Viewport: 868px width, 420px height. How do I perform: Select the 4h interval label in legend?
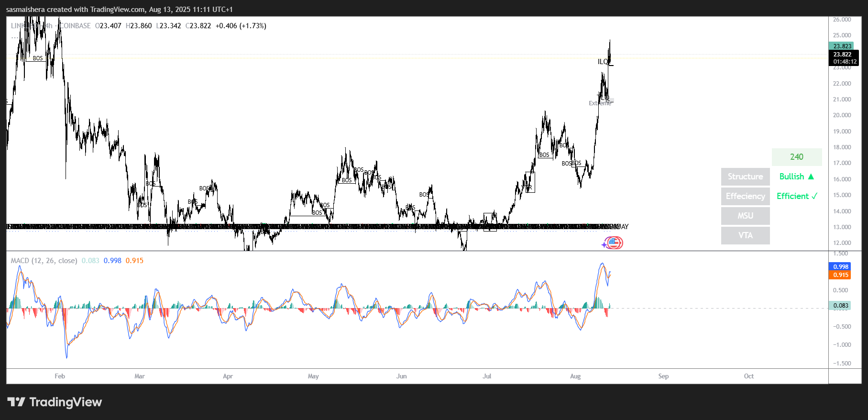point(48,26)
